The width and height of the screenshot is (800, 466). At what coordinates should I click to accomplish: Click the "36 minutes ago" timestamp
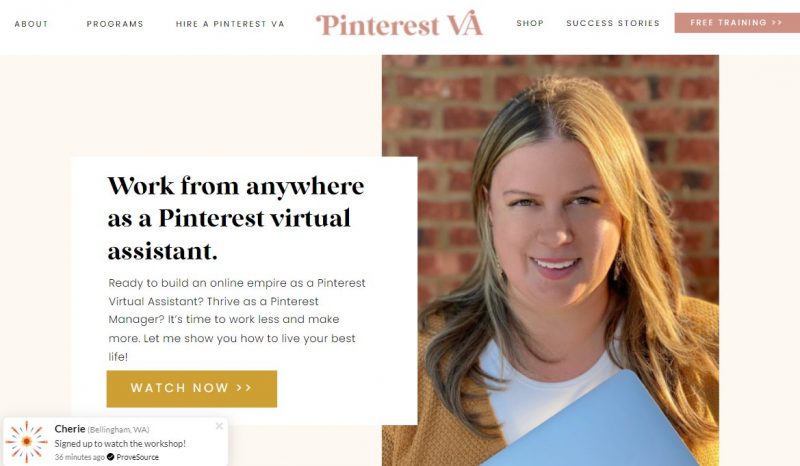click(80, 457)
